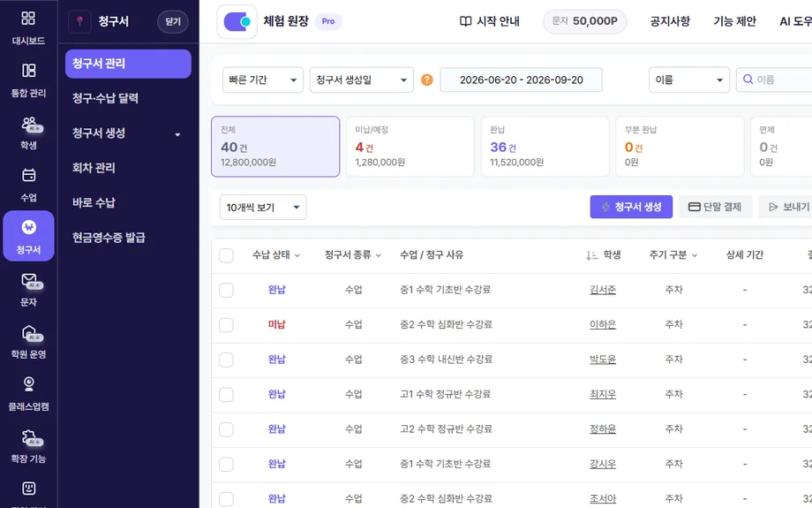812x508 pixels.
Task: Open the 빠른 기간 dropdown
Action: 262,80
